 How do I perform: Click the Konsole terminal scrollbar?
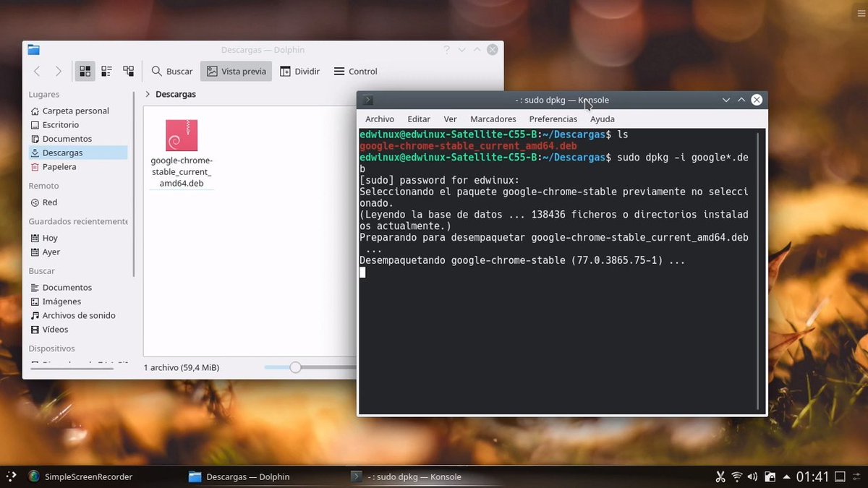coord(758,271)
